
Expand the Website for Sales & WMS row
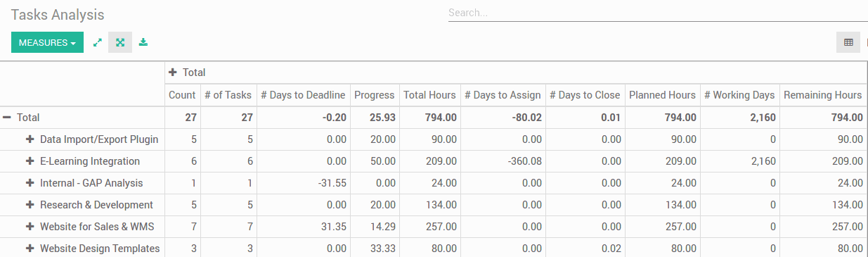[30, 227]
